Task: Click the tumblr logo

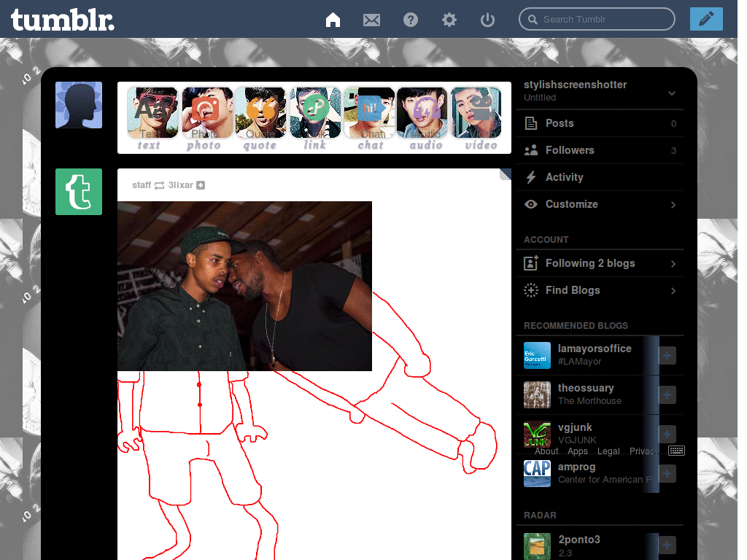Action: click(x=63, y=20)
